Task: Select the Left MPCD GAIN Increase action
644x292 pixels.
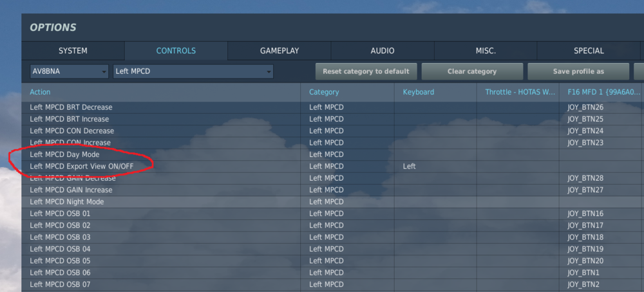Action: (161, 190)
